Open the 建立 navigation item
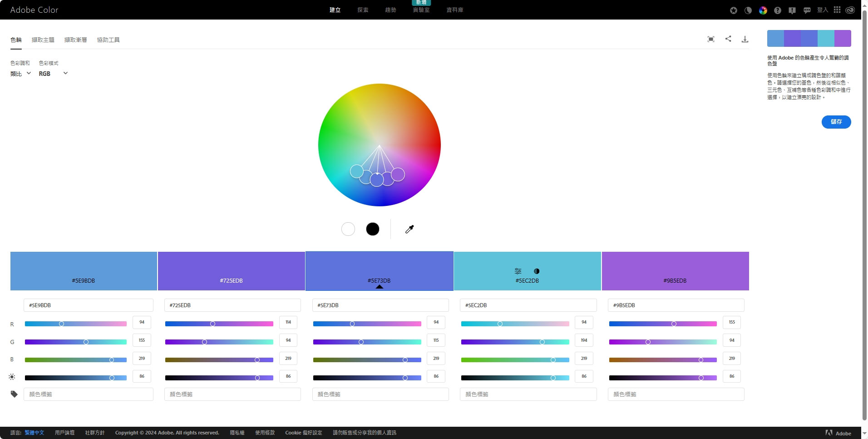The height and width of the screenshot is (439, 868). coord(335,10)
